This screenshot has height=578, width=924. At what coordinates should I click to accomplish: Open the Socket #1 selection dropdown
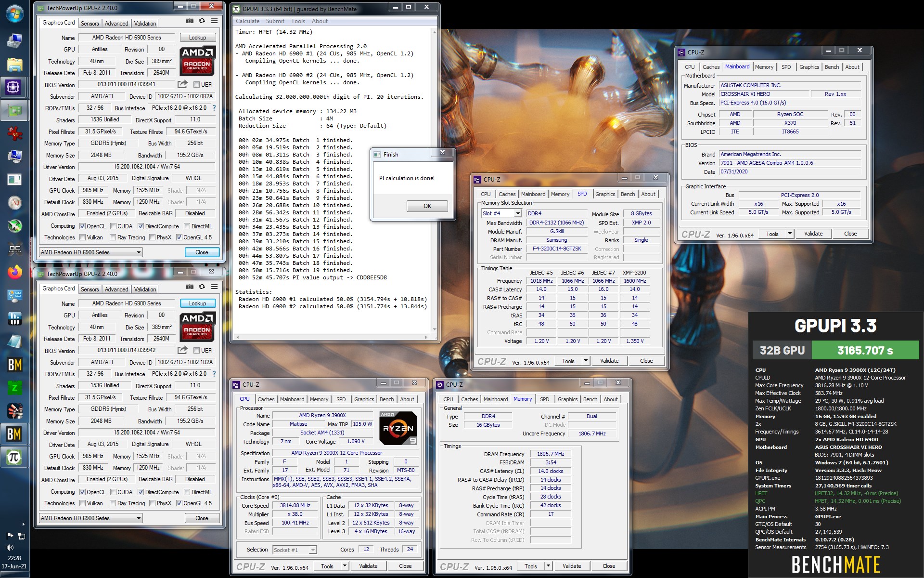pyautogui.click(x=295, y=550)
